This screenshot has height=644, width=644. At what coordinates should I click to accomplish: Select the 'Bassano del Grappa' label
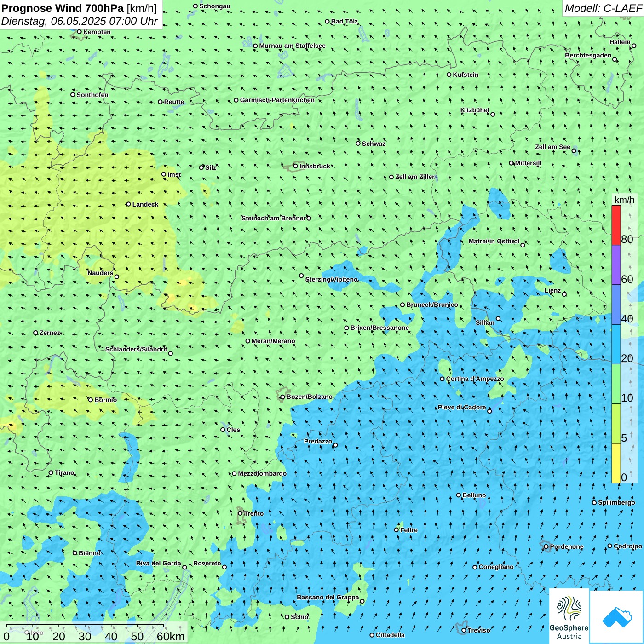click(x=328, y=597)
